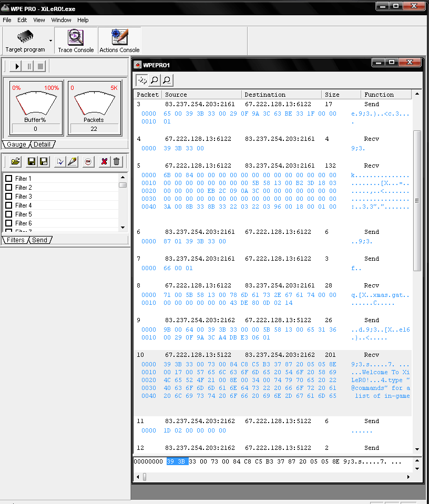Screen dimensions: 429x504
Task: Click the Buffer% gauge value field
Action: pos(36,129)
